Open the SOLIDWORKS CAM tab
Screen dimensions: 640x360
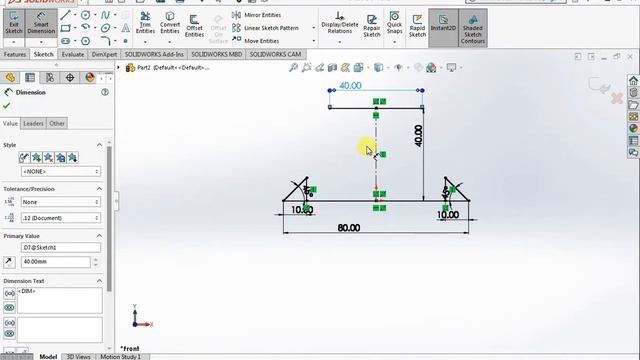[275, 54]
